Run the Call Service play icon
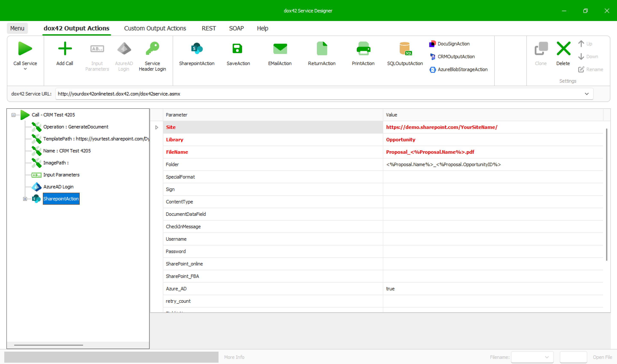 tap(25, 48)
